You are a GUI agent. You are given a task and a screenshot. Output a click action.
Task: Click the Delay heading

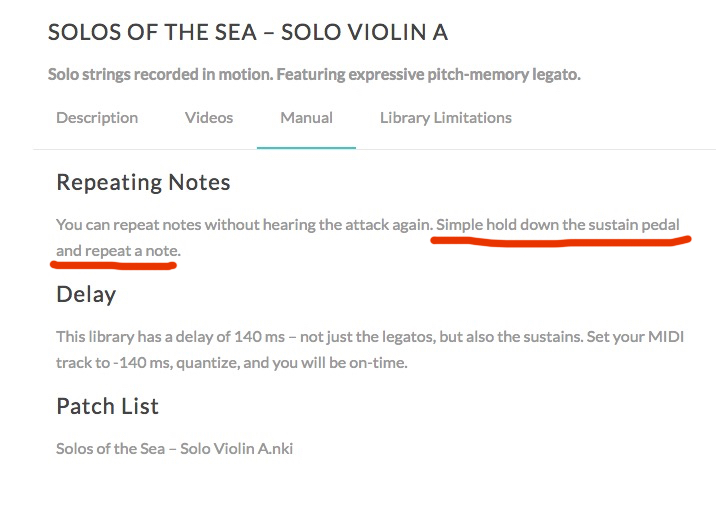[86, 295]
